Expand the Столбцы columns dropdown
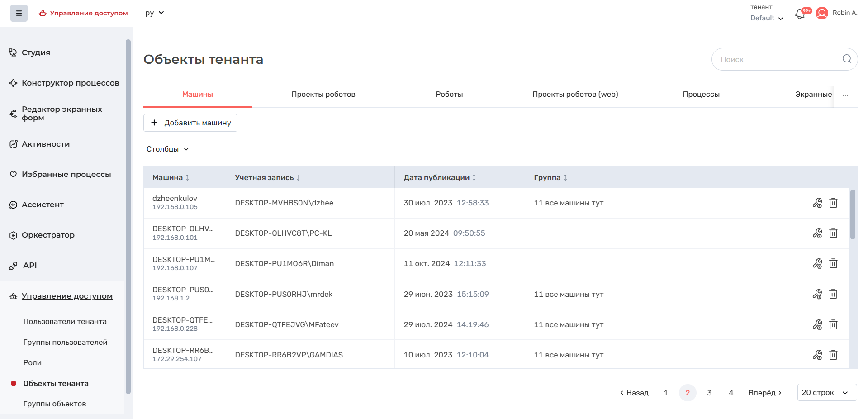The width and height of the screenshot is (868, 419). click(x=167, y=149)
